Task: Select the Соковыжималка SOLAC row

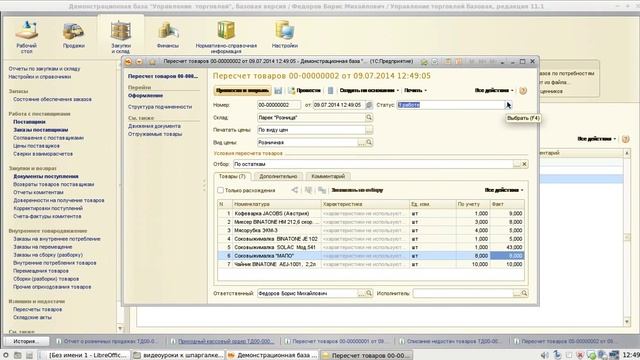Action: click(371, 247)
